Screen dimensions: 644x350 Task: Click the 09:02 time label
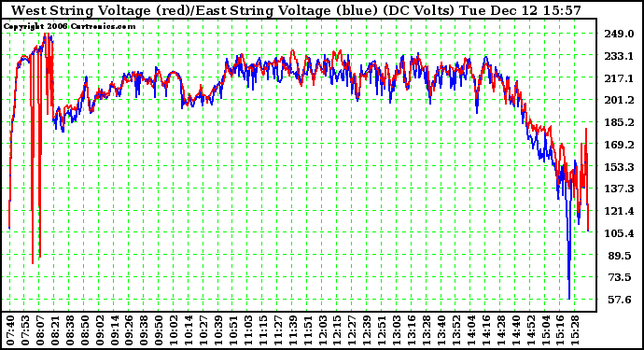click(99, 330)
